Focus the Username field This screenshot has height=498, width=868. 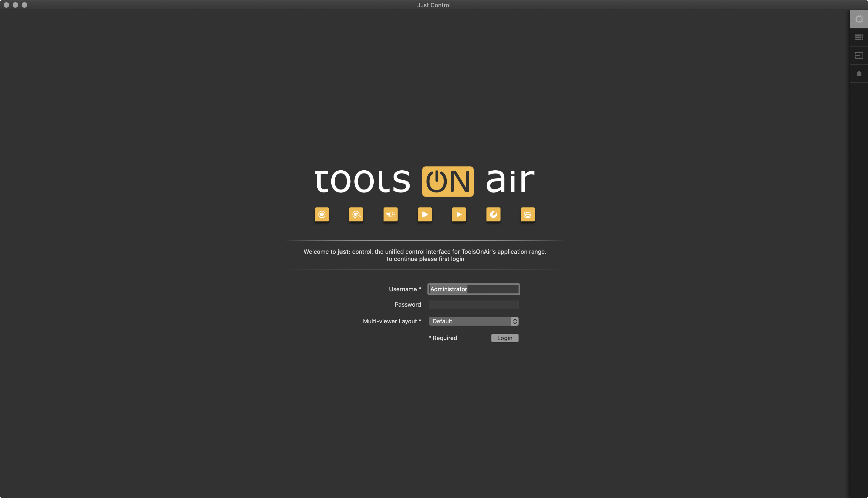click(x=474, y=289)
